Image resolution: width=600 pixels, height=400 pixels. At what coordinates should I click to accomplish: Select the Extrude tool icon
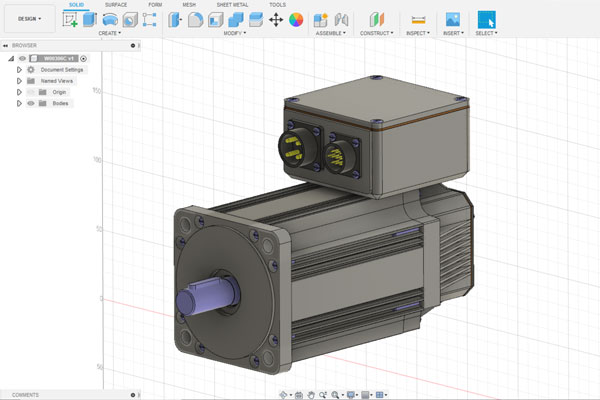(90, 20)
